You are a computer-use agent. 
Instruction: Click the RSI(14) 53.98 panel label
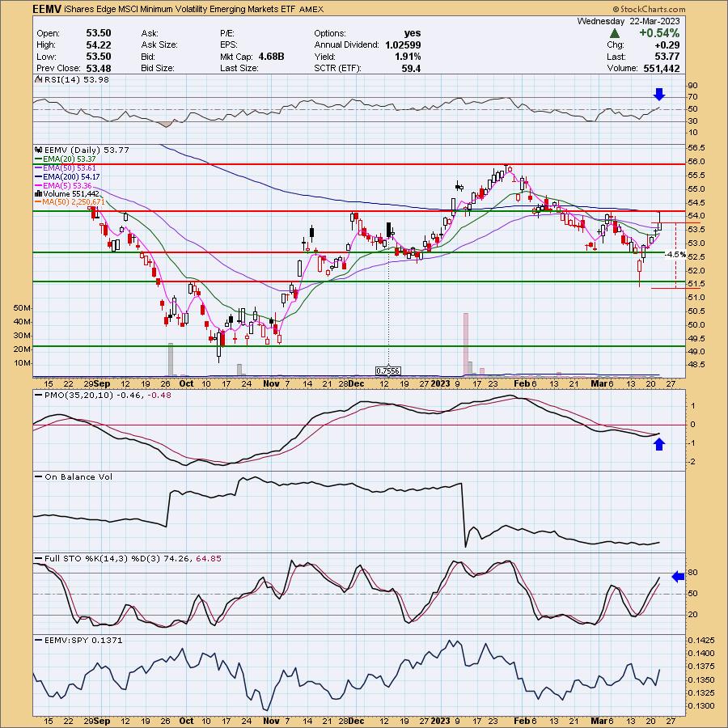tap(77, 80)
